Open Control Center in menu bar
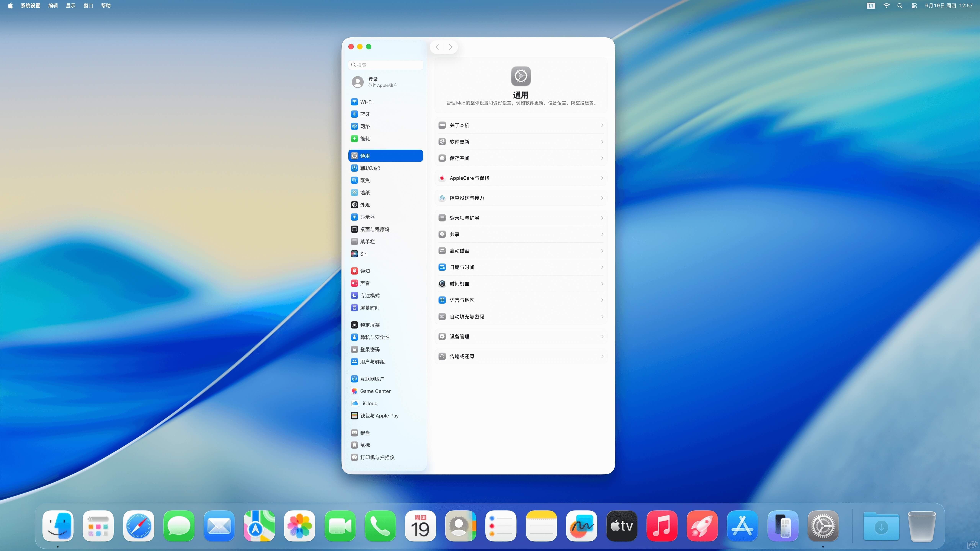This screenshot has width=980, height=551. tap(914, 5)
